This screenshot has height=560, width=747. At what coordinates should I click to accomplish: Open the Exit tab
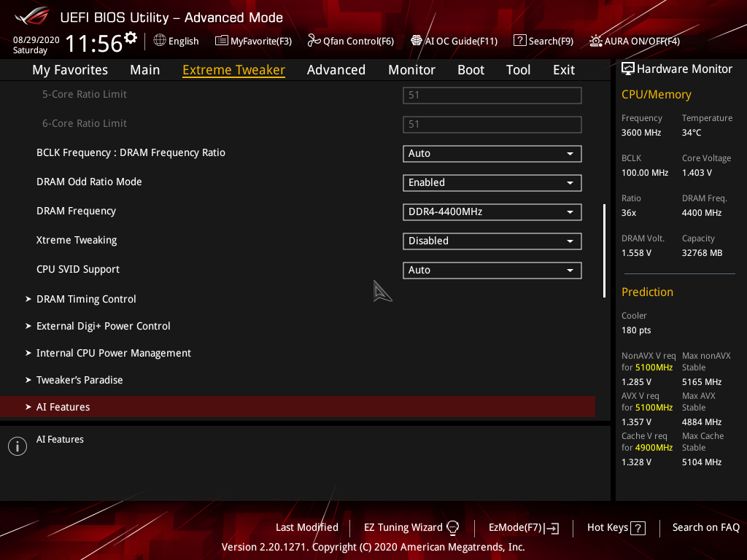[x=564, y=70]
